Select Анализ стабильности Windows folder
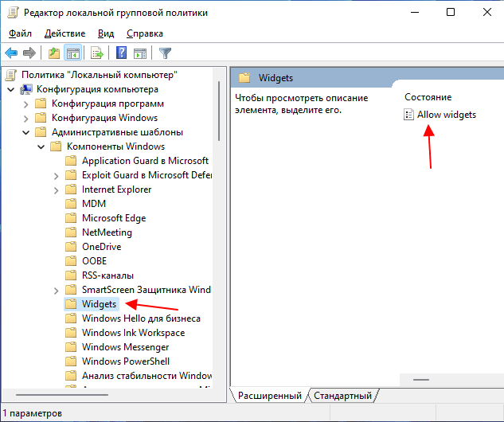Viewport: 504px width, 422px height. tap(147, 376)
